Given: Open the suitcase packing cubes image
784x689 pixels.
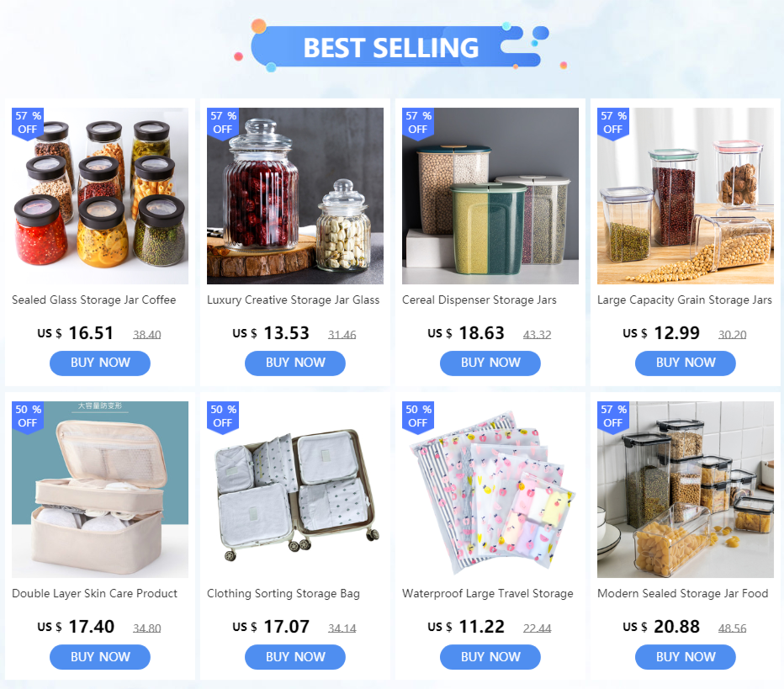Looking at the screenshot, I should [295, 490].
